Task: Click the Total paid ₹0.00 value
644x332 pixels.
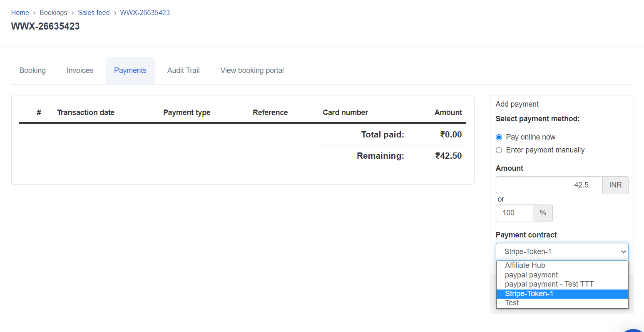Action: pyautogui.click(x=451, y=135)
